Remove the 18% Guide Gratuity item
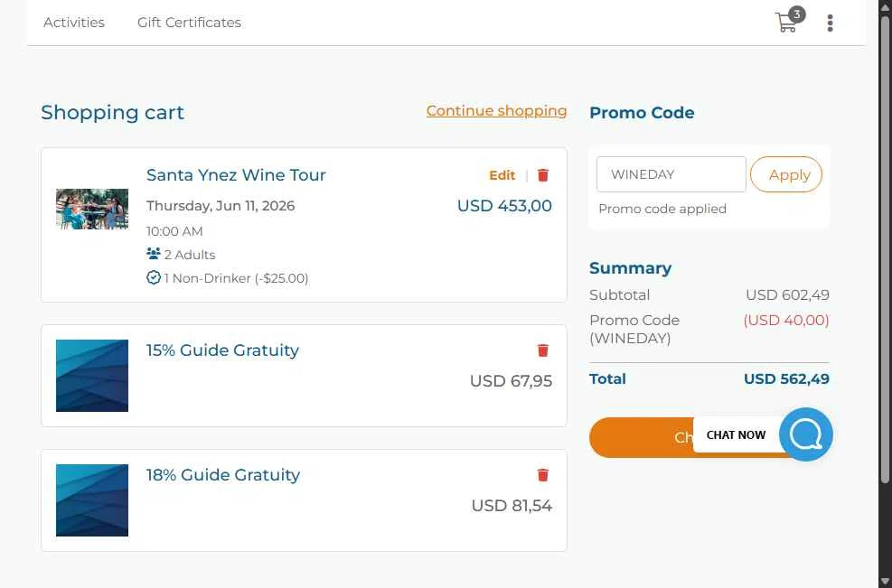Screen dimensions: 892x588 pyautogui.click(x=543, y=475)
